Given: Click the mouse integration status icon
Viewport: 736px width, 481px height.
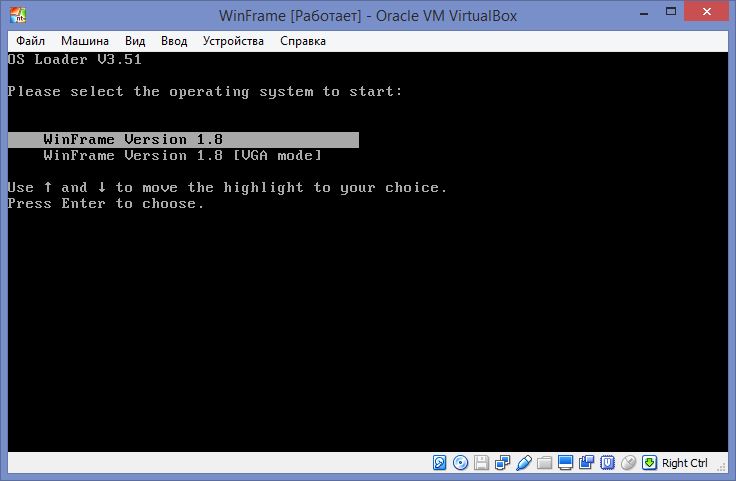Looking at the screenshot, I should click(x=629, y=463).
